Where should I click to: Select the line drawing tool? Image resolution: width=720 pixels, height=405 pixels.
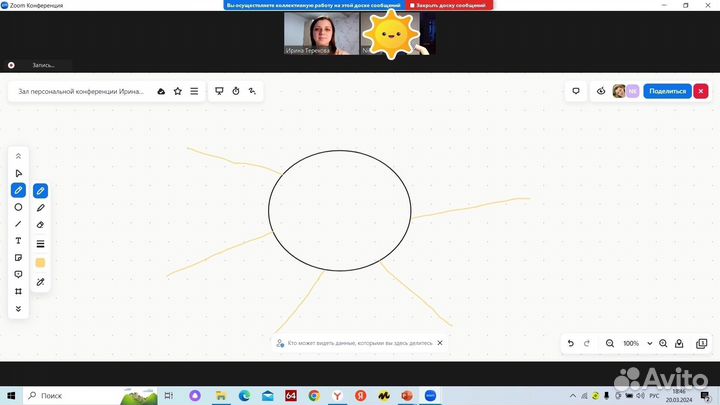coord(18,224)
